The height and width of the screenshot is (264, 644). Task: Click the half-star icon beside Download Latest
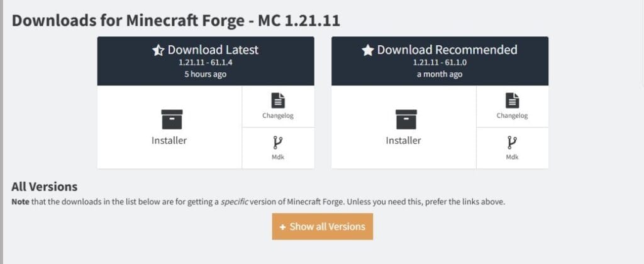point(158,50)
